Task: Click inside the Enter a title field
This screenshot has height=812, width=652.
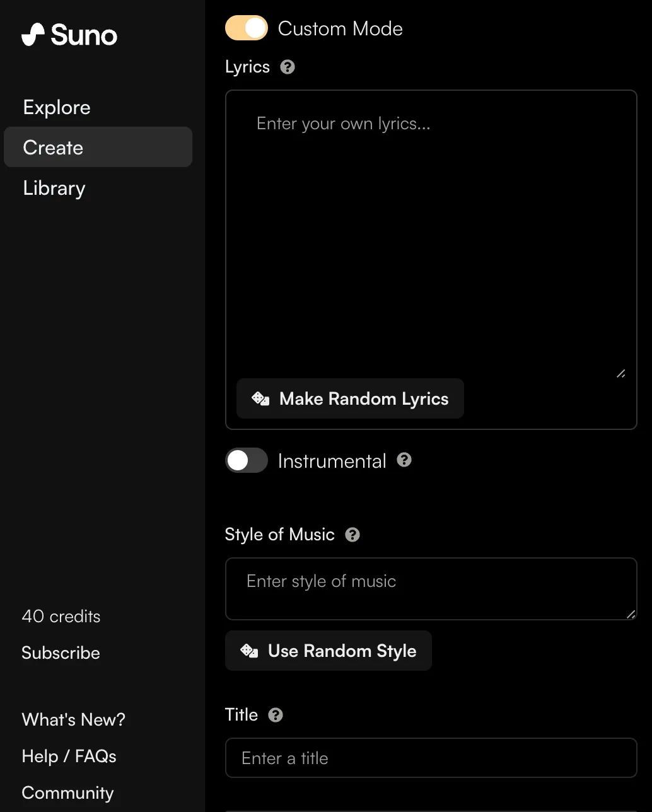Action: [x=431, y=758]
